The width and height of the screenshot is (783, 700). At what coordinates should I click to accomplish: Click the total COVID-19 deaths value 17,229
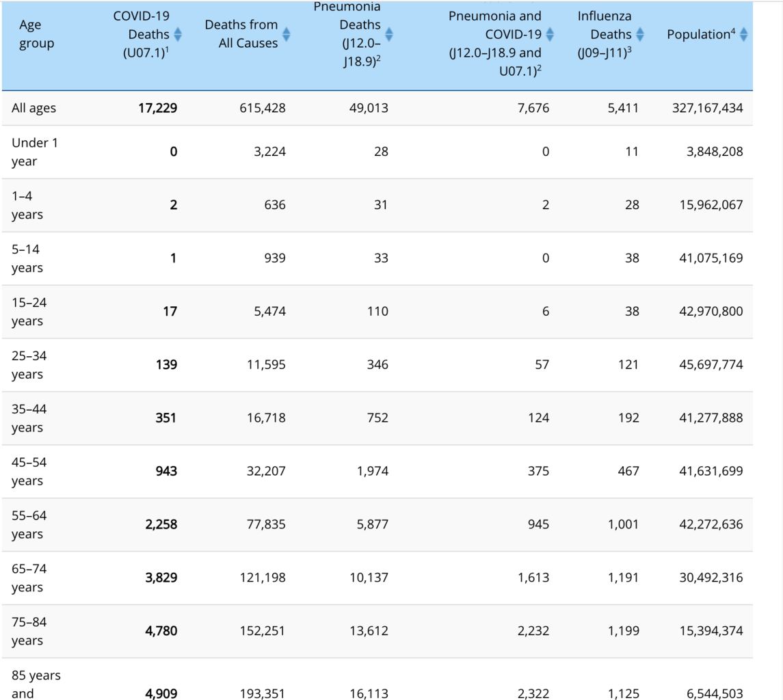(161, 108)
